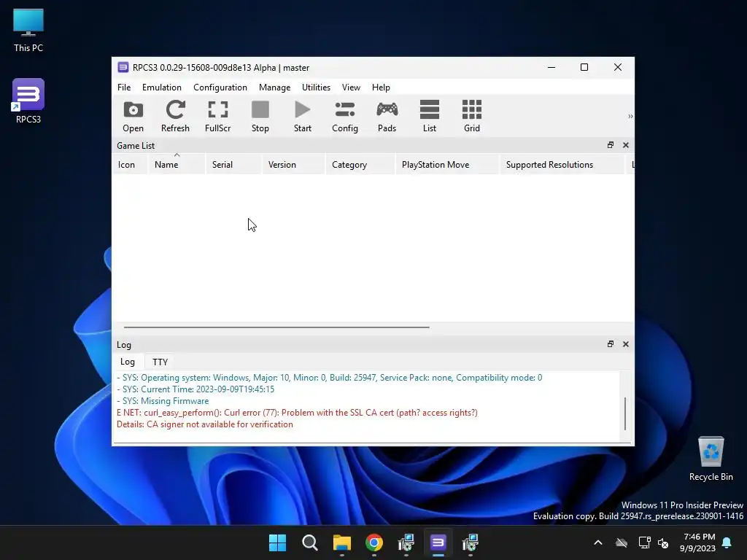
Task: Open a game with the Open toolbar icon
Action: coord(133,117)
